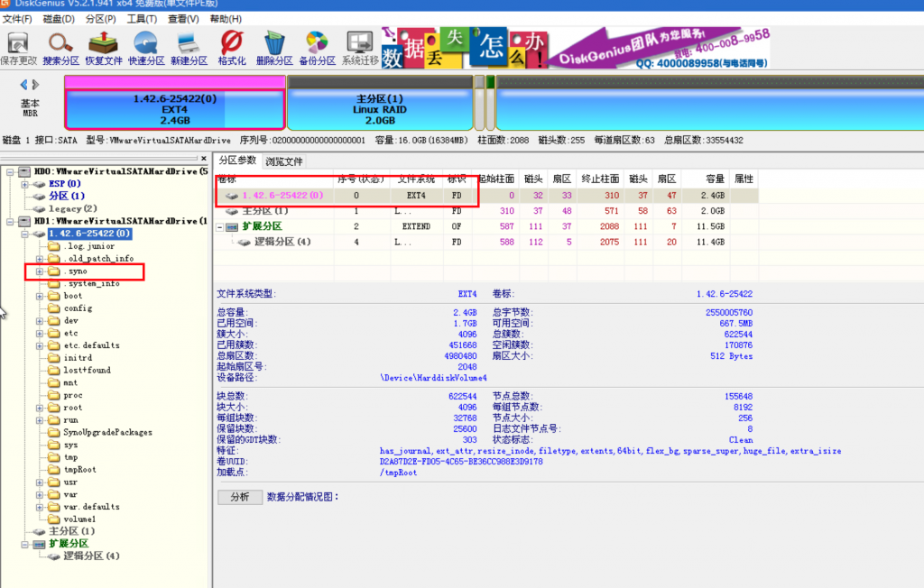Select the etc.defaults folder
This screenshot has width=924, height=588.
(x=91, y=345)
